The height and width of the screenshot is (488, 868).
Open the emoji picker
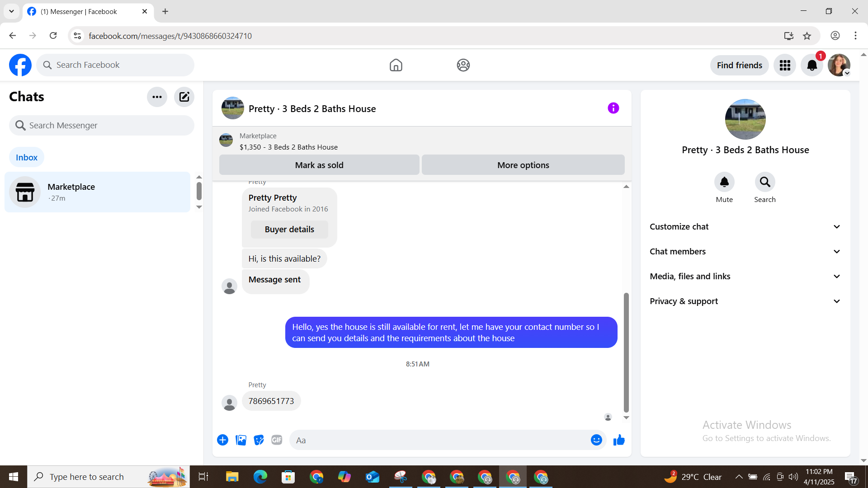pyautogui.click(x=596, y=440)
